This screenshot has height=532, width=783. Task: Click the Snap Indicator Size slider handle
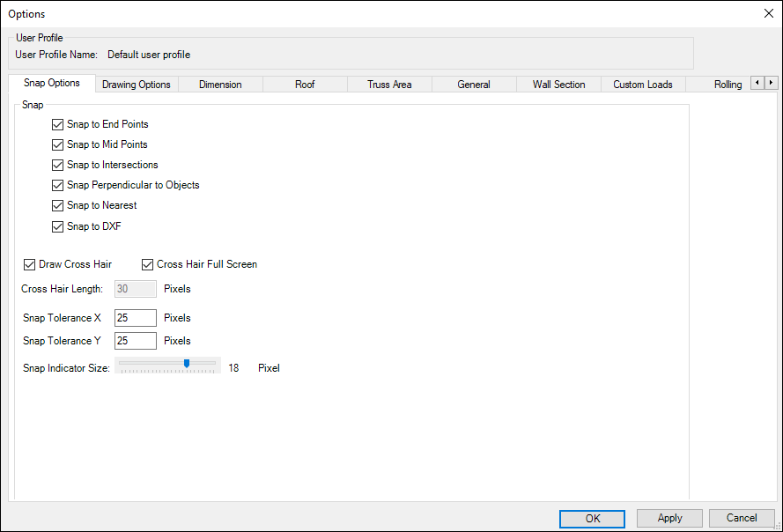[x=187, y=363]
